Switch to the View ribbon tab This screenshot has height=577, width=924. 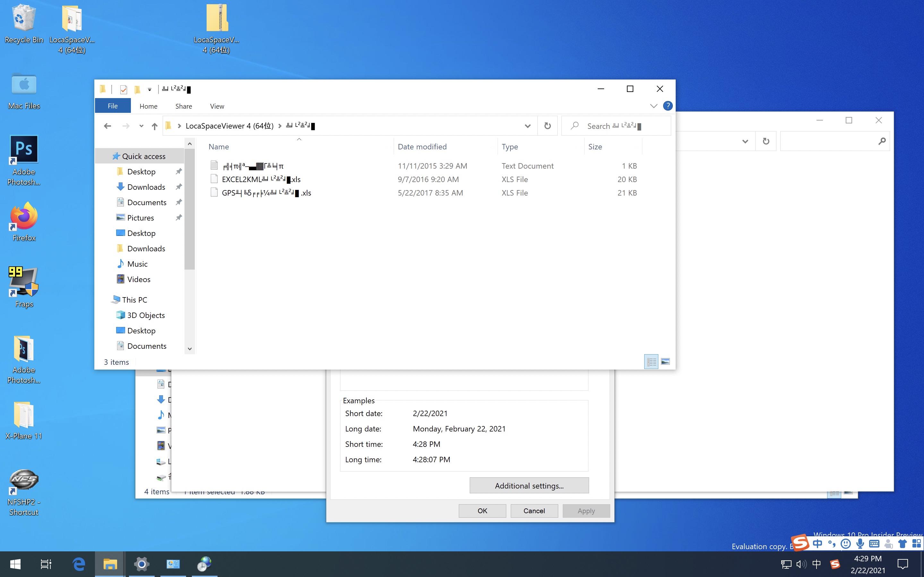coord(217,106)
